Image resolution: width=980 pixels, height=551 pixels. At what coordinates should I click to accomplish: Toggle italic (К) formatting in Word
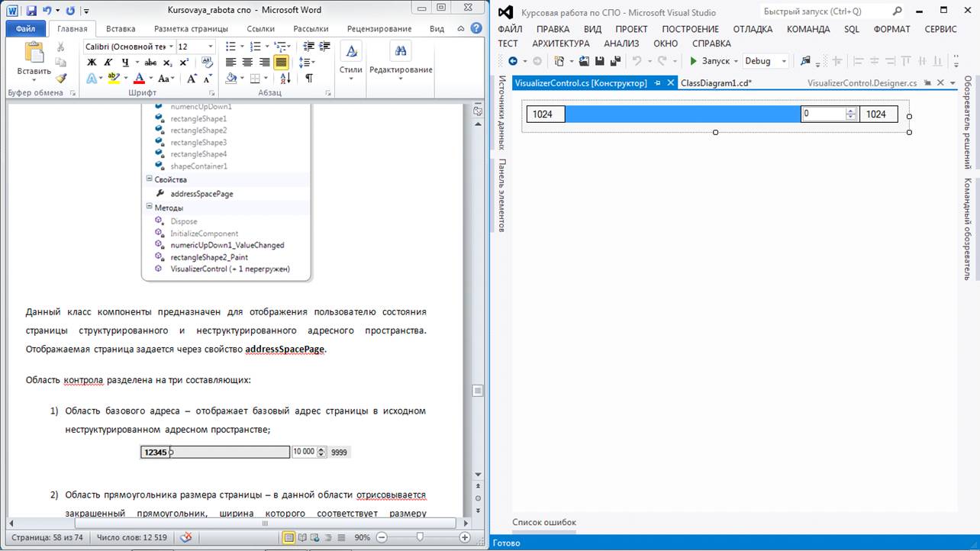(108, 63)
